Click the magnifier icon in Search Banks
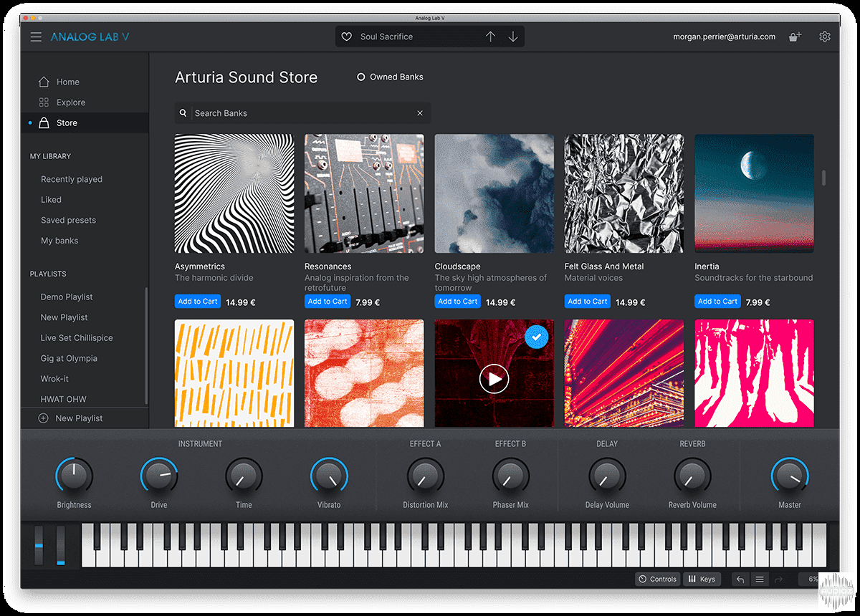Image resolution: width=860 pixels, height=616 pixels. click(x=183, y=113)
